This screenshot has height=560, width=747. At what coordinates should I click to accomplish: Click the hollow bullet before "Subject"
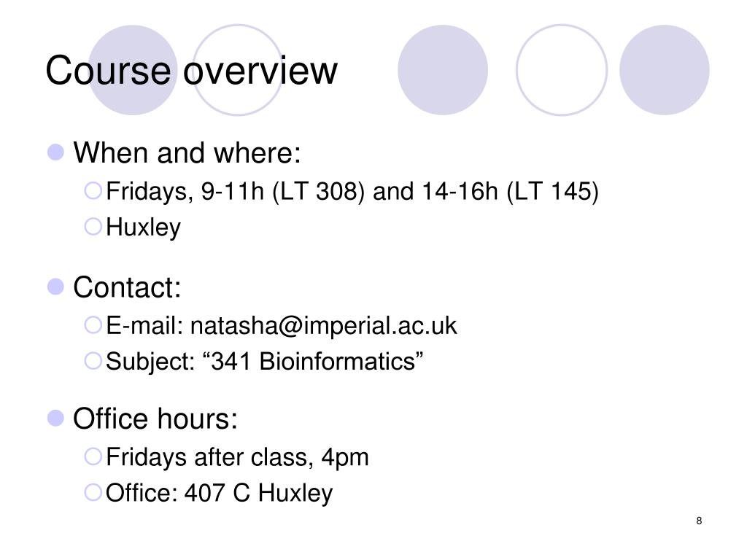(93, 360)
